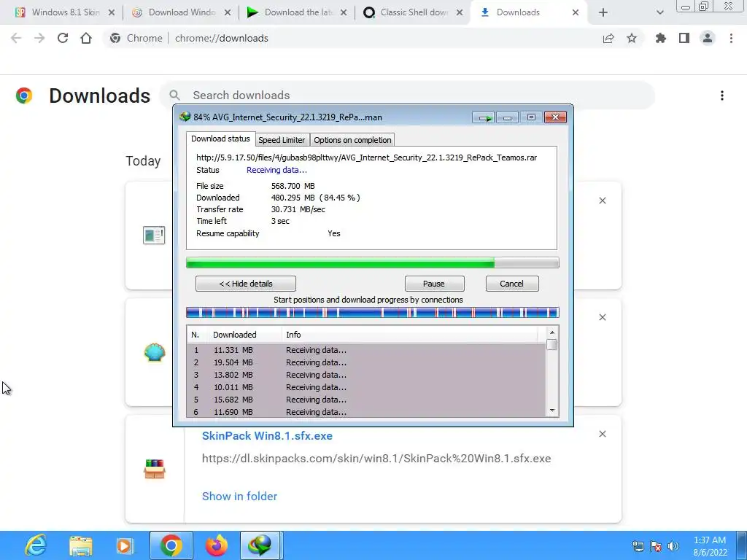747x560 pixels.
Task: Switch to the Download the lat tab
Action: 298,12
